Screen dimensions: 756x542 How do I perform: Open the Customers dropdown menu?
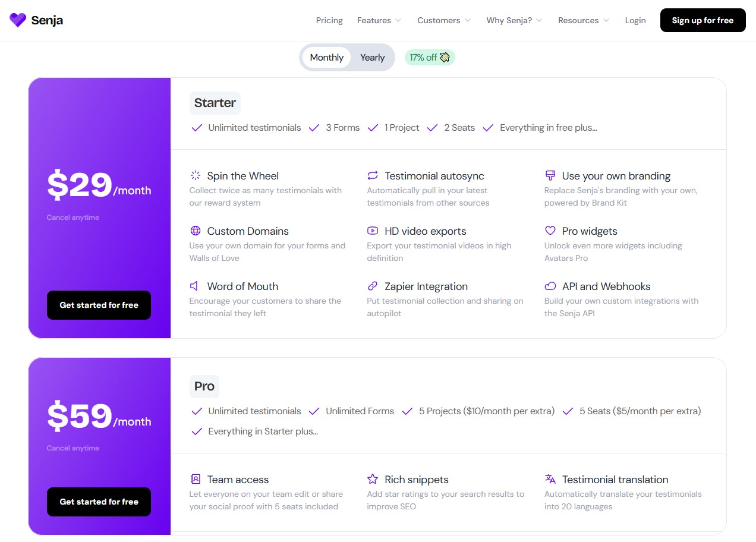pos(444,20)
